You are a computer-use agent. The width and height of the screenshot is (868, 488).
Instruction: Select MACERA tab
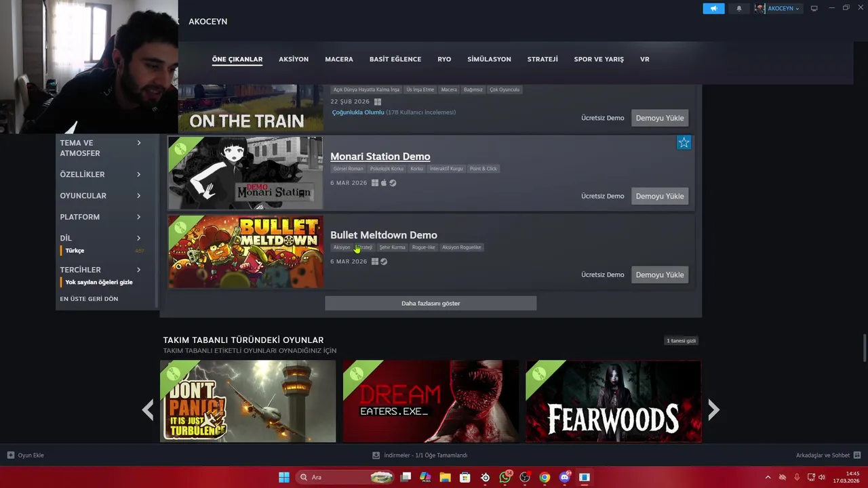coord(339,59)
